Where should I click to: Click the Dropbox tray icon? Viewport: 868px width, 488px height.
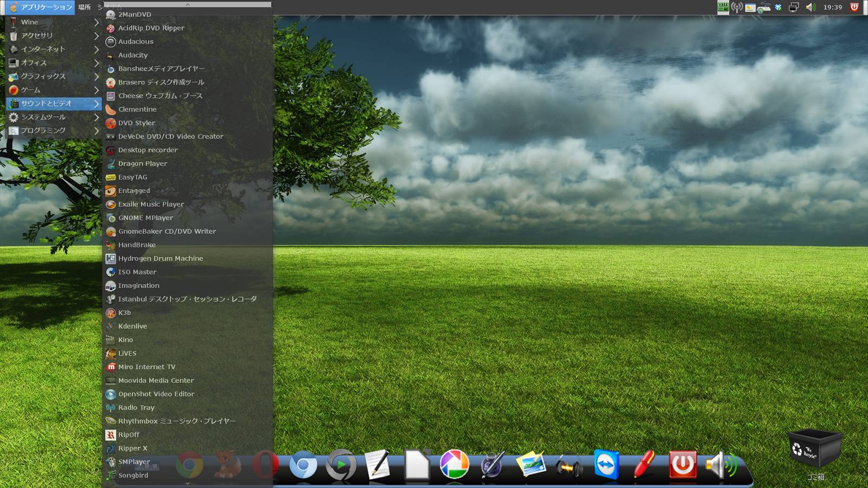778,7
